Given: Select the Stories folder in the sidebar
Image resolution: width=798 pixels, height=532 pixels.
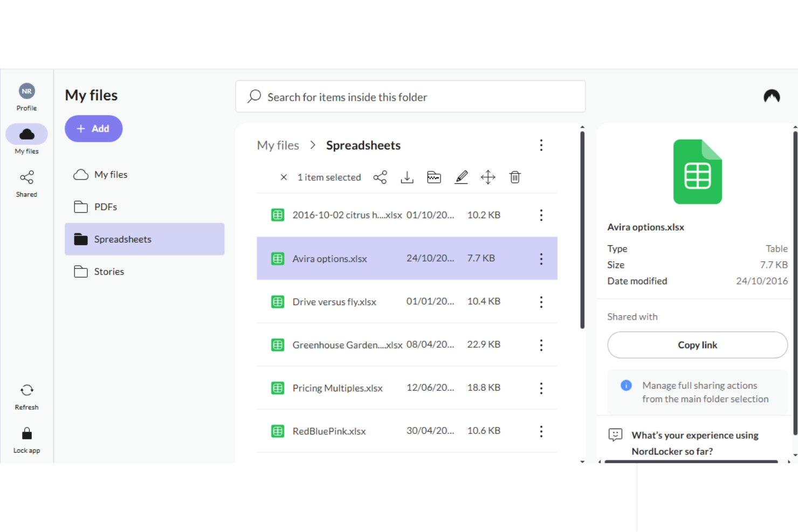Looking at the screenshot, I should (109, 271).
